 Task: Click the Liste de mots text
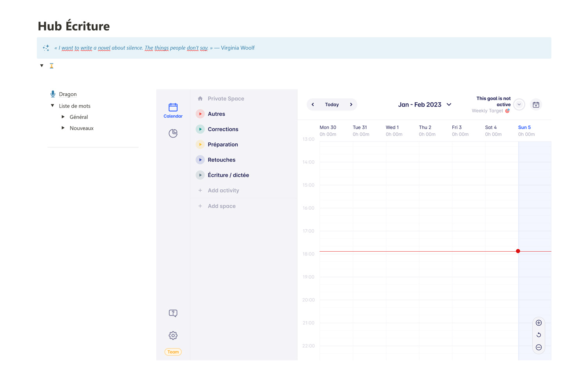[x=74, y=106]
